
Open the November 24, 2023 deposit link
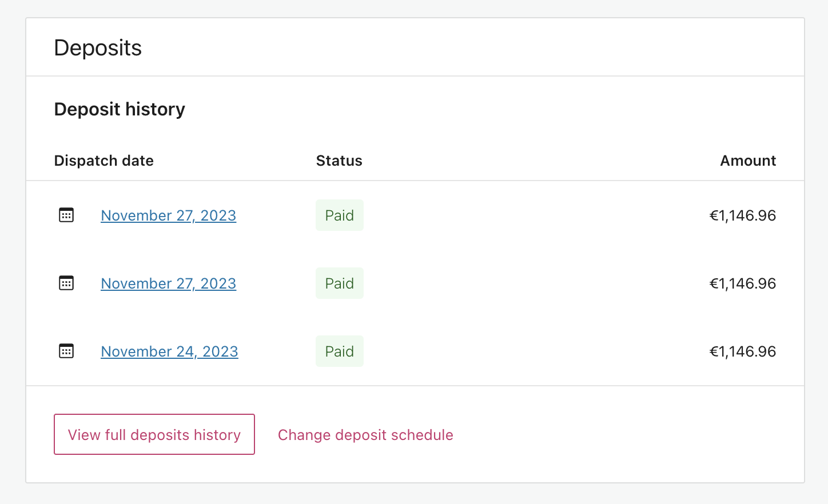(x=169, y=351)
